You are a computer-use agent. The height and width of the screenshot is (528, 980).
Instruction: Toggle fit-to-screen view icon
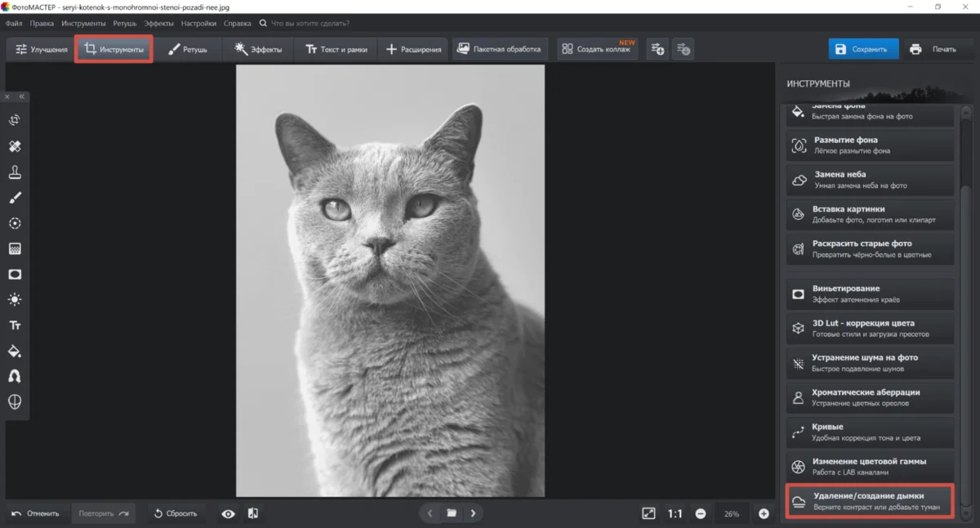(x=648, y=513)
